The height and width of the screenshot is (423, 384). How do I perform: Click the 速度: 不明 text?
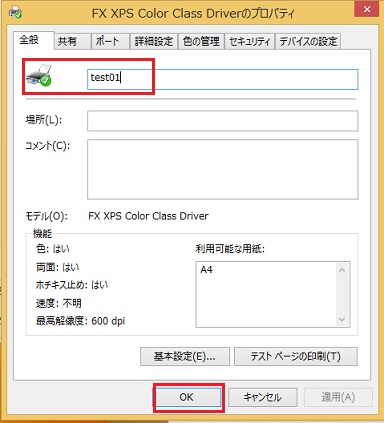pos(59,303)
